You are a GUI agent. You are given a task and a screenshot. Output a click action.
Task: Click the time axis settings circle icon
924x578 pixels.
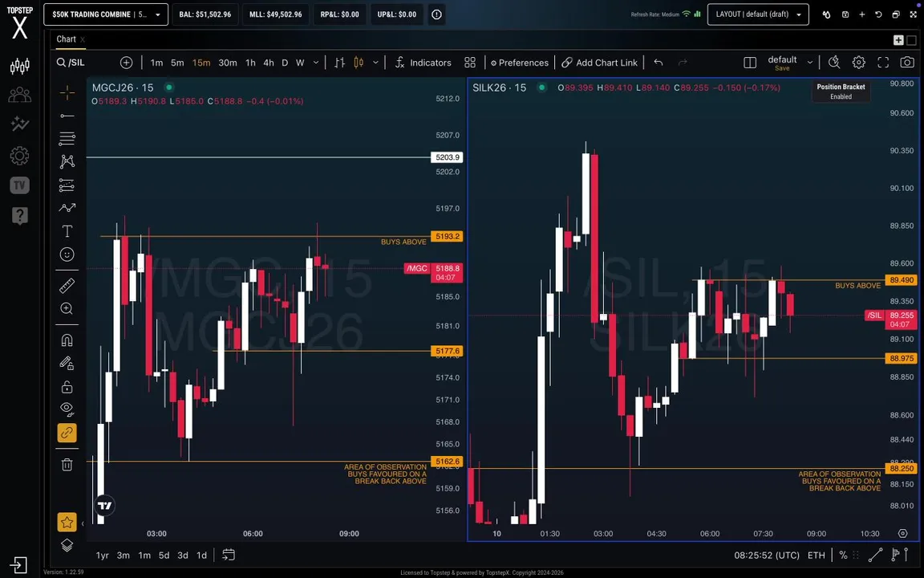902,533
